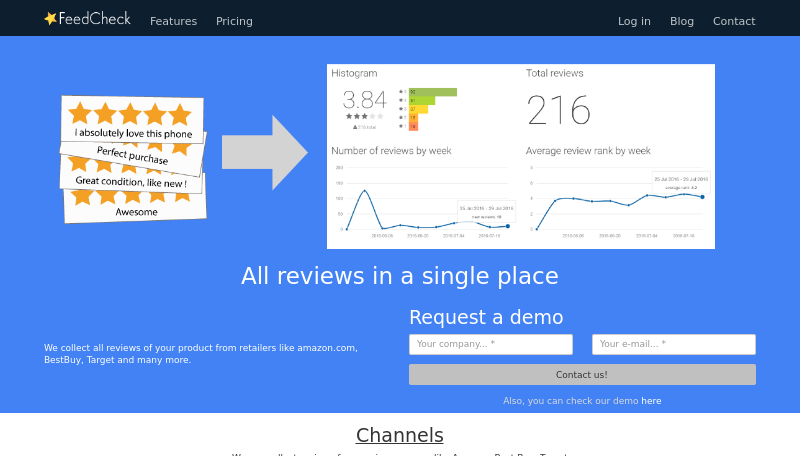The height and width of the screenshot is (456, 800).
Task: Go to Log in
Action: [634, 21]
